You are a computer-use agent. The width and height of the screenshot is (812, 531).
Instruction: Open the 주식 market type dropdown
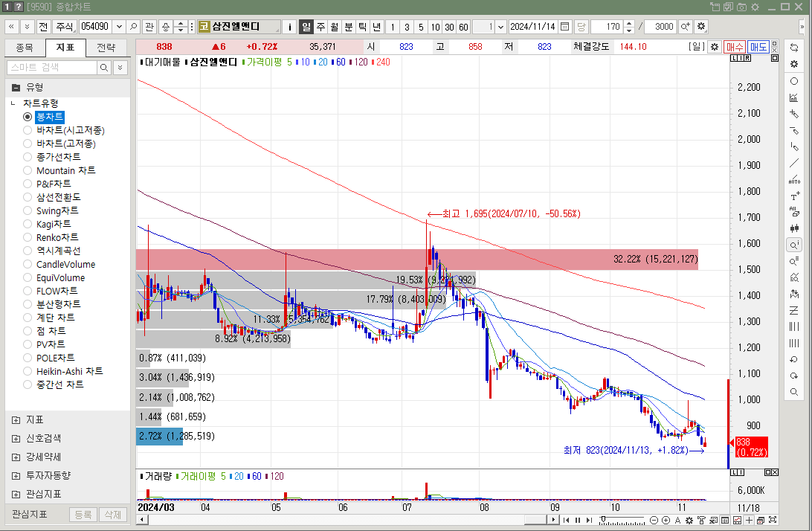pos(65,27)
